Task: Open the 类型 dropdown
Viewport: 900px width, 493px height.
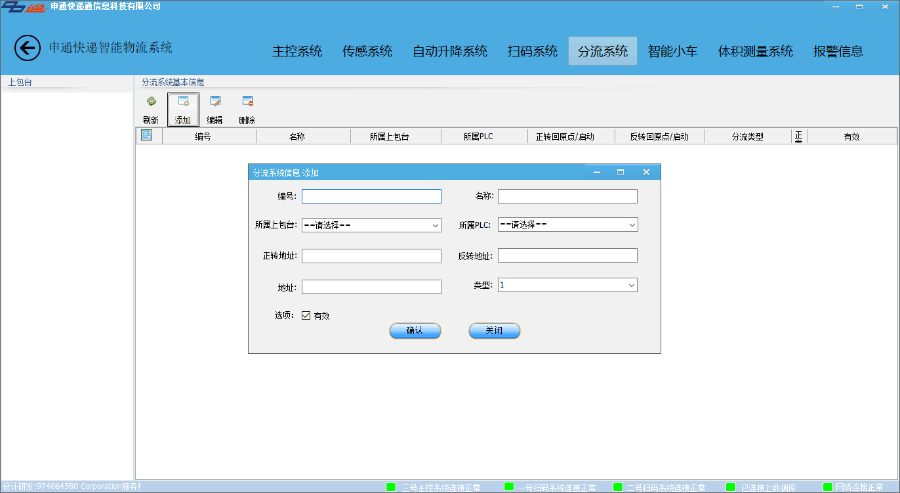Action: tap(632, 286)
